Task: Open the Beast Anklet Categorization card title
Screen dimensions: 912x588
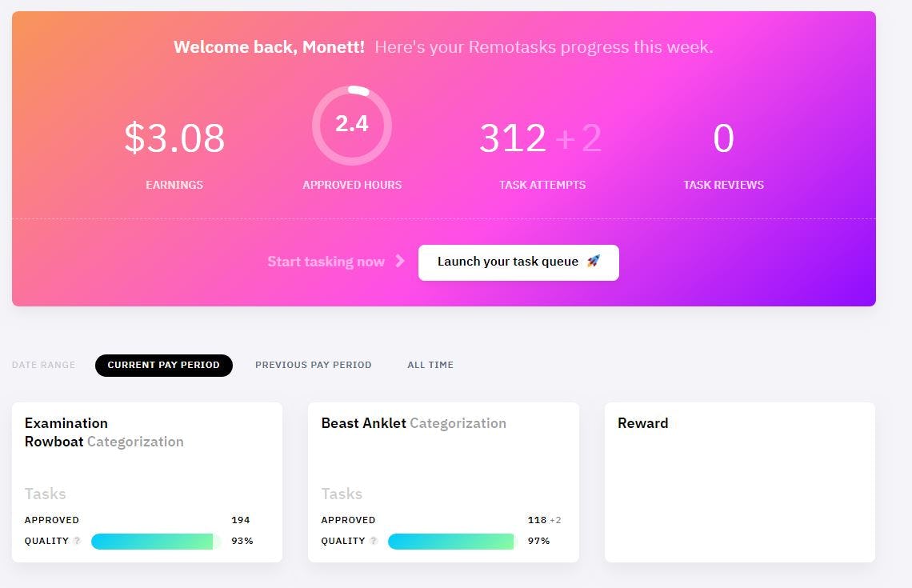Action: pyautogui.click(x=413, y=423)
